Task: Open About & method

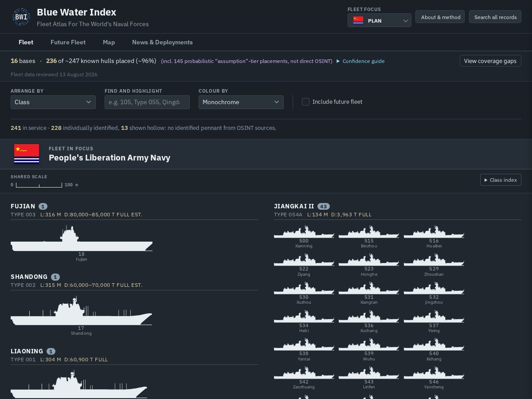Action: point(440,17)
